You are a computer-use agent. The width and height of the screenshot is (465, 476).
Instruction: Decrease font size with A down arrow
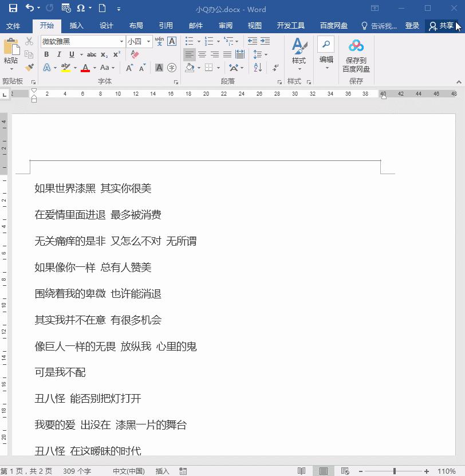click(143, 68)
